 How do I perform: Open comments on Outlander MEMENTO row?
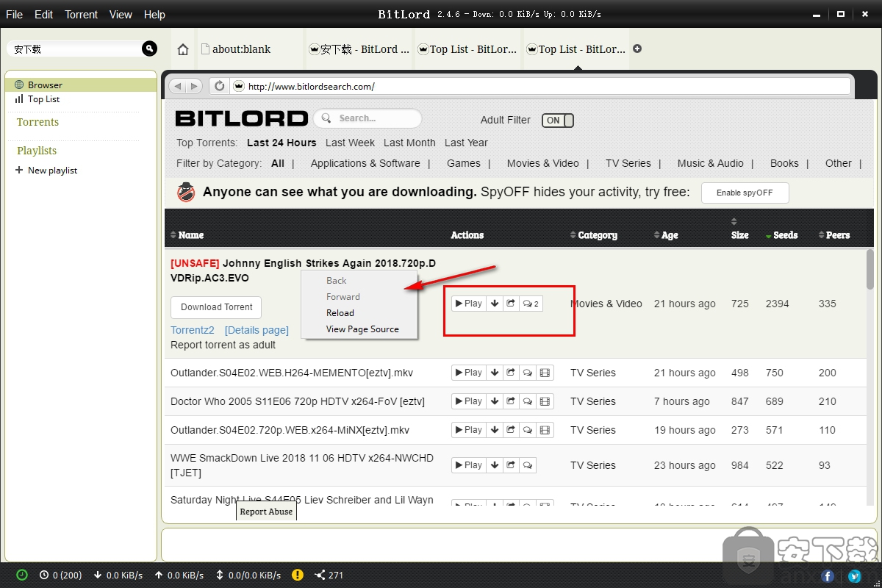(527, 373)
